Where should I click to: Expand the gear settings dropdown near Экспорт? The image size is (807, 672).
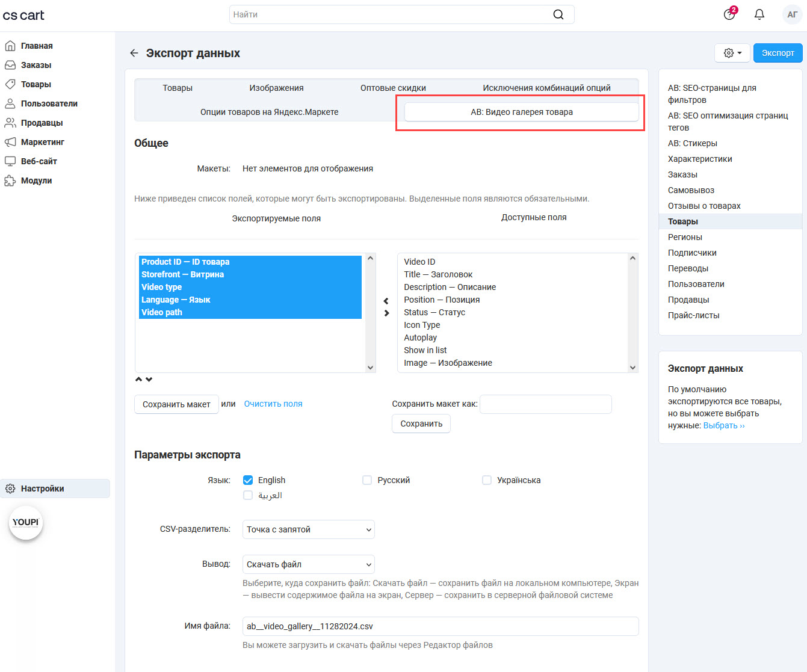pyautogui.click(x=732, y=53)
